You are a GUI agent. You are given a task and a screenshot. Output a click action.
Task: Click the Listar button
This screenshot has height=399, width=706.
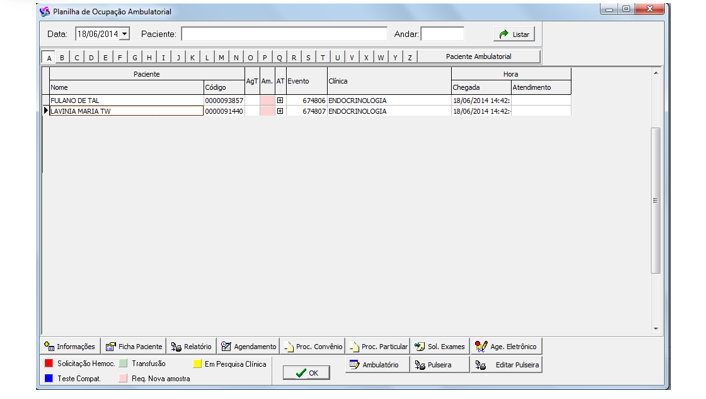click(514, 34)
